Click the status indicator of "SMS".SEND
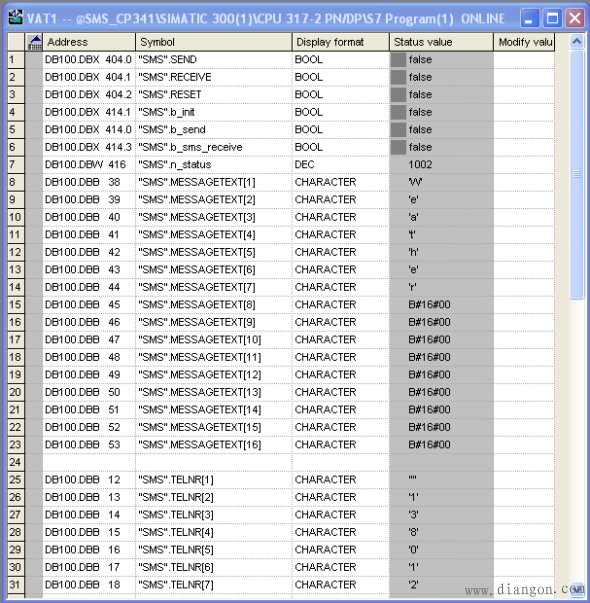The height and width of the screenshot is (603, 590). tap(398, 60)
